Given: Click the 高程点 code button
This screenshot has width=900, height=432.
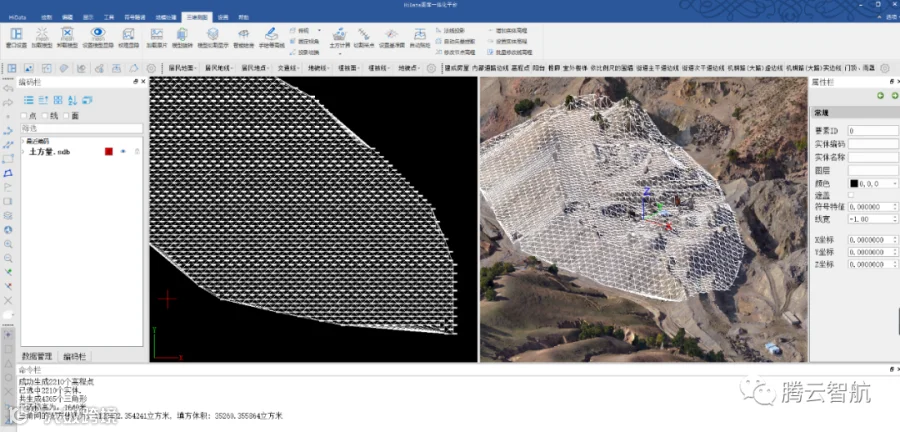Looking at the screenshot, I should point(521,68).
